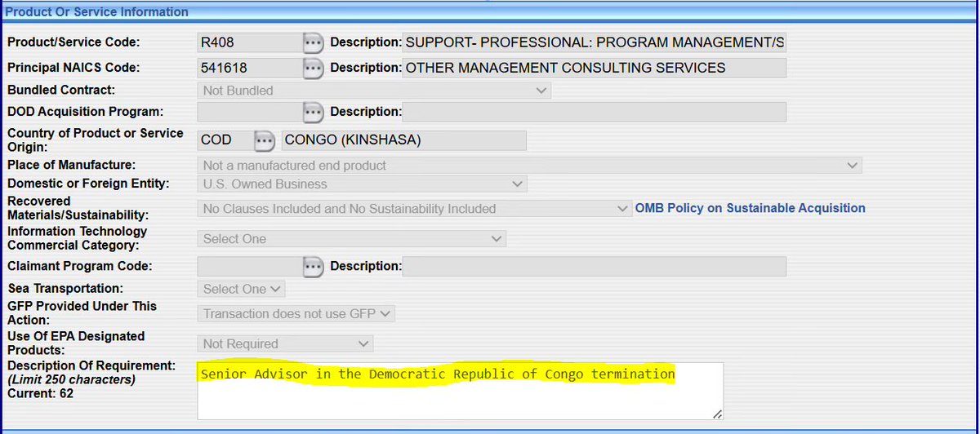Expand the Bundled Contract dropdown
This screenshot has height=434, width=980.
(374, 91)
